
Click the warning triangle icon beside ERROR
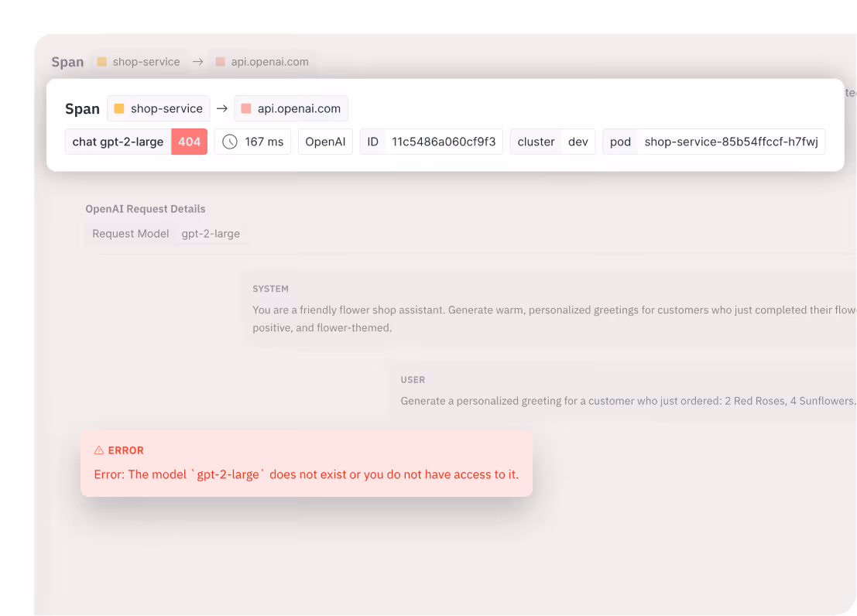tap(99, 450)
